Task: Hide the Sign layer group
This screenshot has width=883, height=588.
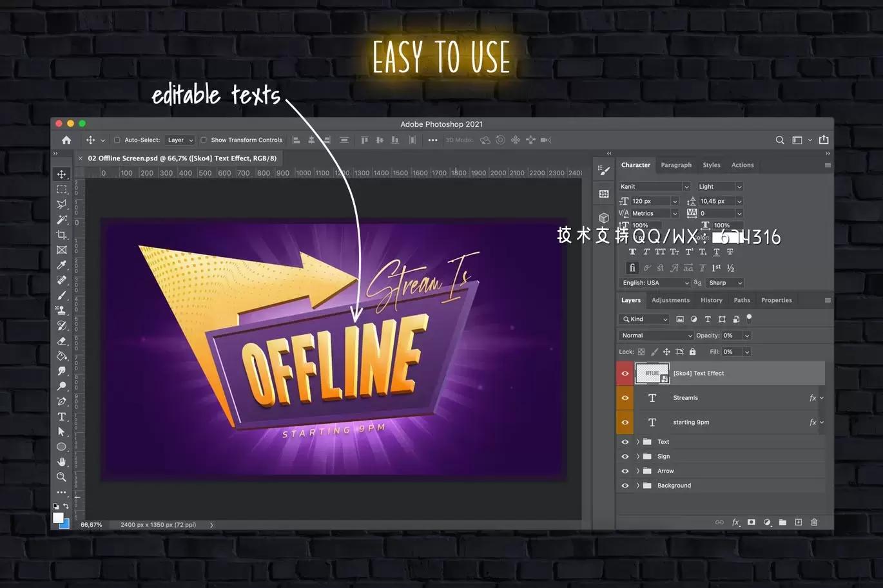Action: tap(625, 457)
